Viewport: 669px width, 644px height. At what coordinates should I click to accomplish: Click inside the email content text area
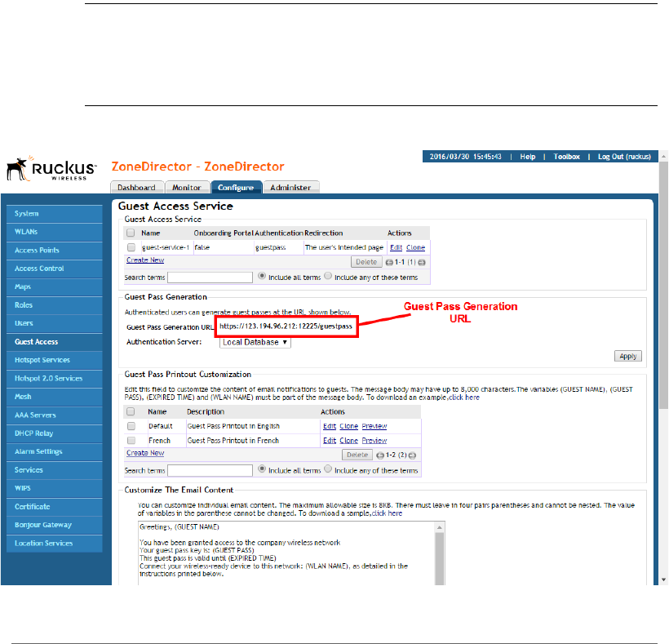click(286, 553)
